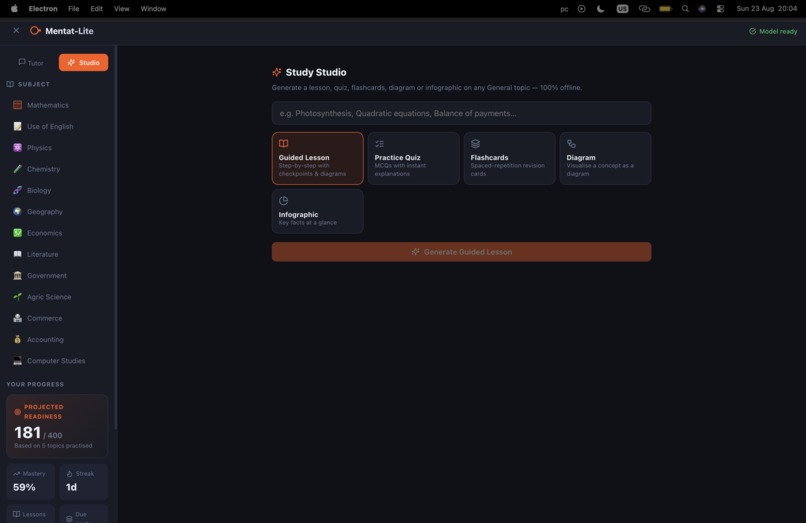806x523 pixels.
Task: Switch to the Tutor tab
Action: point(31,63)
